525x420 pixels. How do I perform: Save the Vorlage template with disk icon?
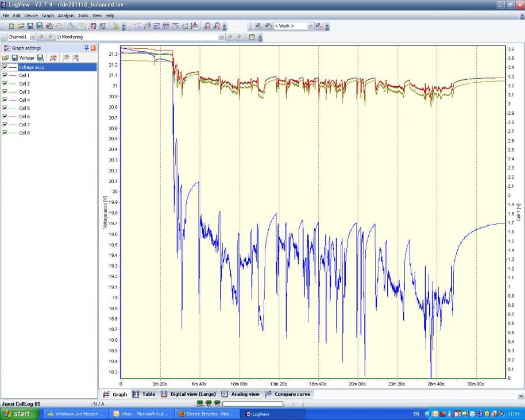click(x=14, y=58)
